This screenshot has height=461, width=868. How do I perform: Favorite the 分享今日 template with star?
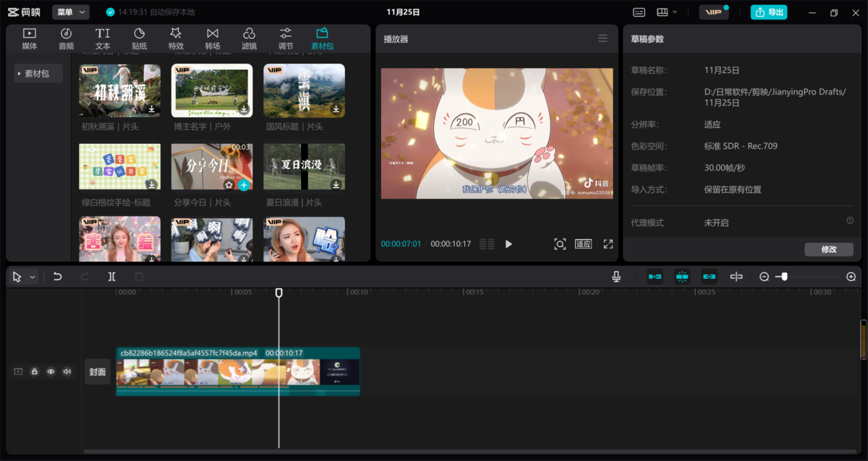point(229,185)
